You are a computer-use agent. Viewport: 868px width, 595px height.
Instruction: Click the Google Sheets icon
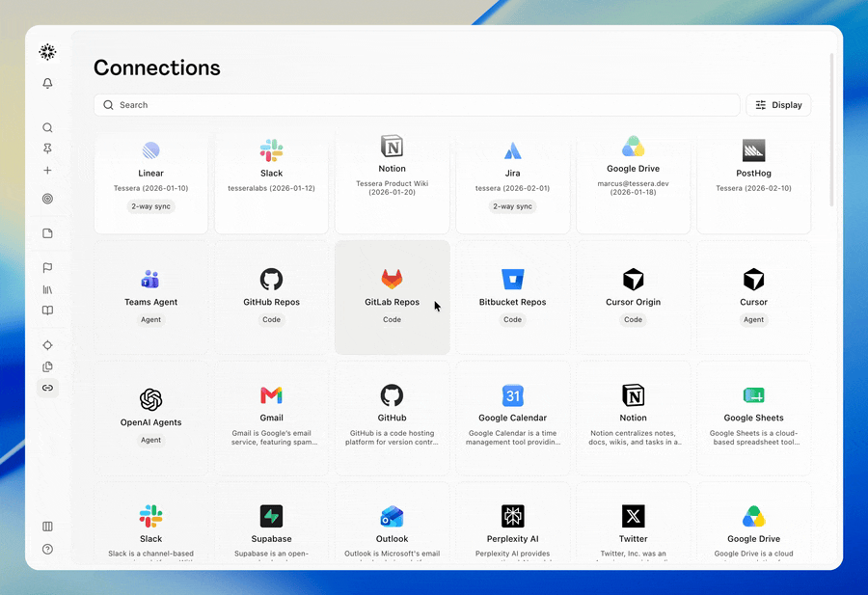click(x=754, y=395)
